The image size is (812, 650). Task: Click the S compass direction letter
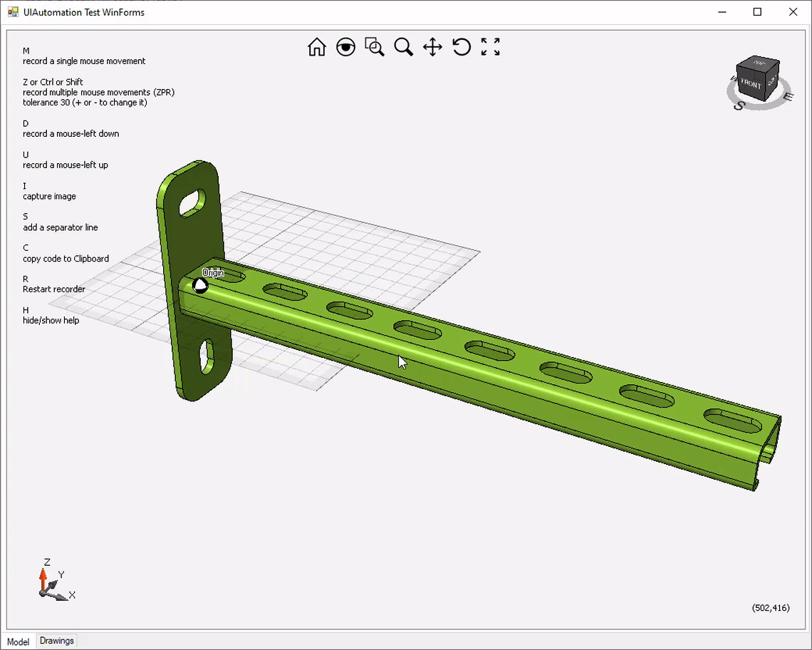[x=739, y=105]
